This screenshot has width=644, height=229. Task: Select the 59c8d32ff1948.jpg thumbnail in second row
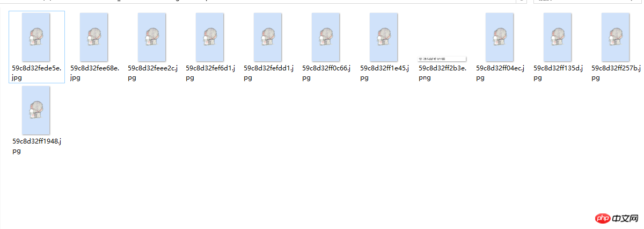(36, 110)
